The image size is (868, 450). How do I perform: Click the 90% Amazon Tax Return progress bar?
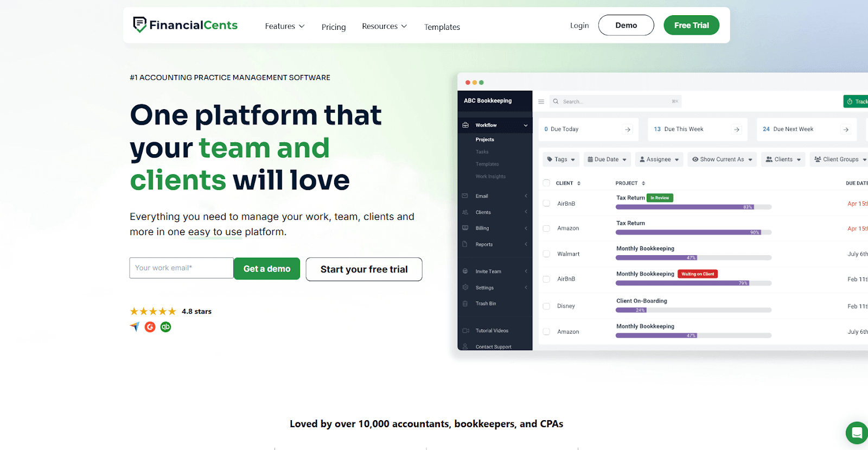tap(693, 232)
